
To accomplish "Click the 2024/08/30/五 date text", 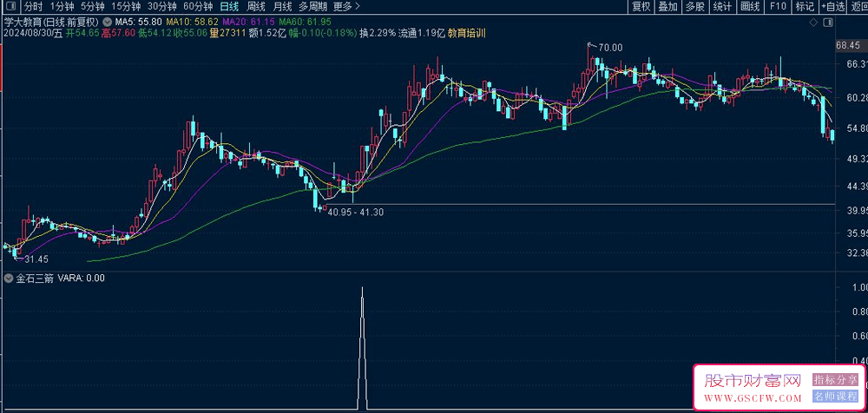I will 33,33.
